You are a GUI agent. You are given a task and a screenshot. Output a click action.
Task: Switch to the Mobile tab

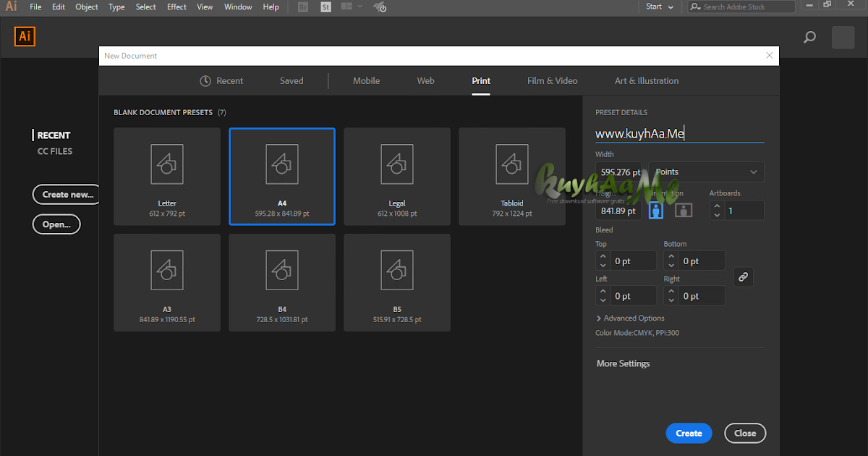click(366, 81)
